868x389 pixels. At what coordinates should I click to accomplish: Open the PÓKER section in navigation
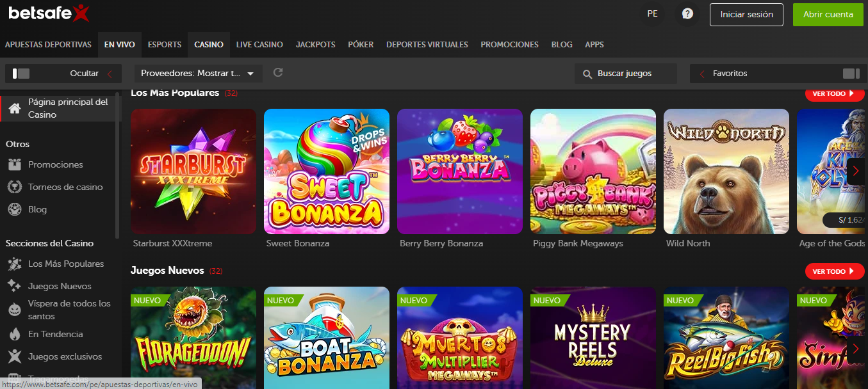point(361,44)
